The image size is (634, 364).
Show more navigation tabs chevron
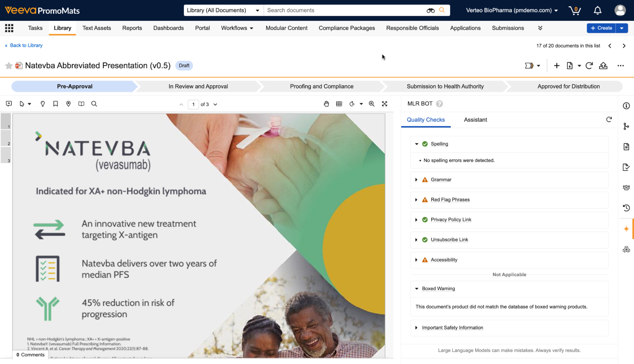(x=540, y=28)
